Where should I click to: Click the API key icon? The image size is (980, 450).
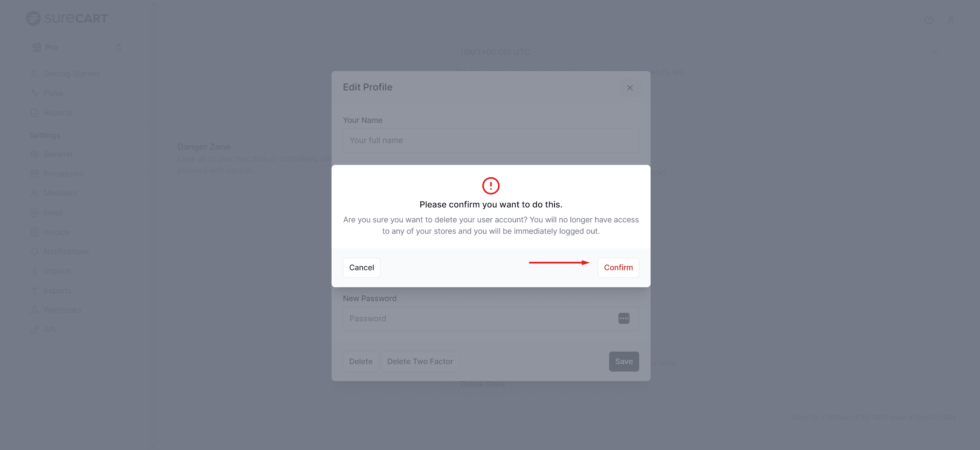35,329
